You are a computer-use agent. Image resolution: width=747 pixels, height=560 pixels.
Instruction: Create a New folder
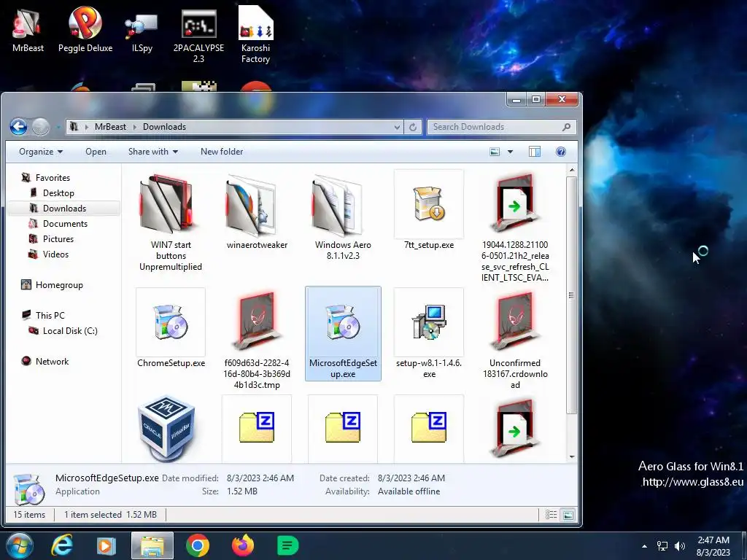point(222,152)
